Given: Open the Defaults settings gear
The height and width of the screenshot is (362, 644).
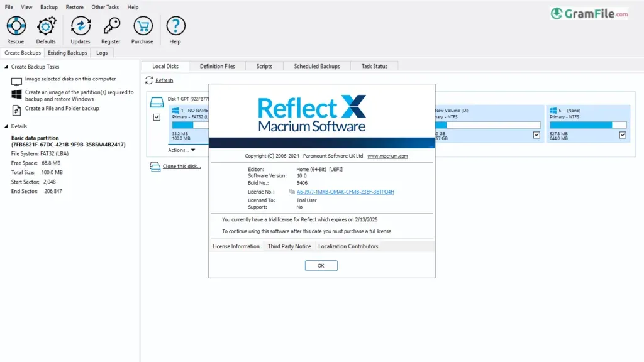Looking at the screenshot, I should [46, 26].
